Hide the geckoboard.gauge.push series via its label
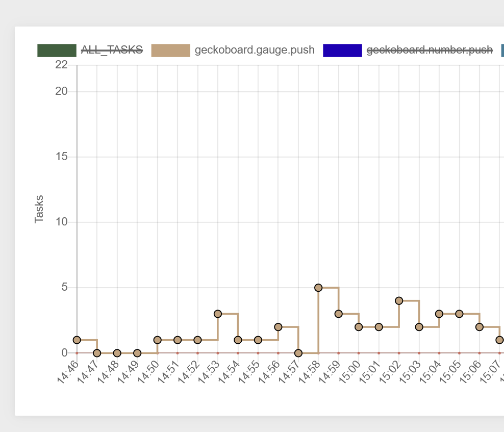 255,50
